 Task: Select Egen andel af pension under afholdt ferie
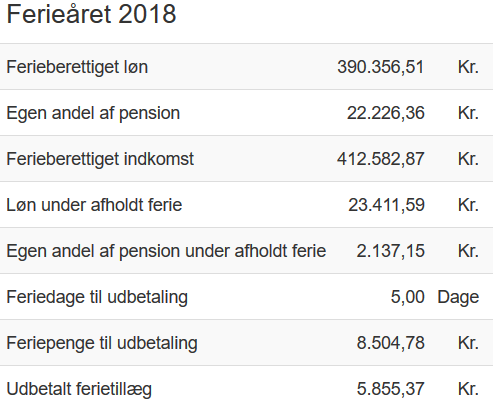tap(166, 251)
